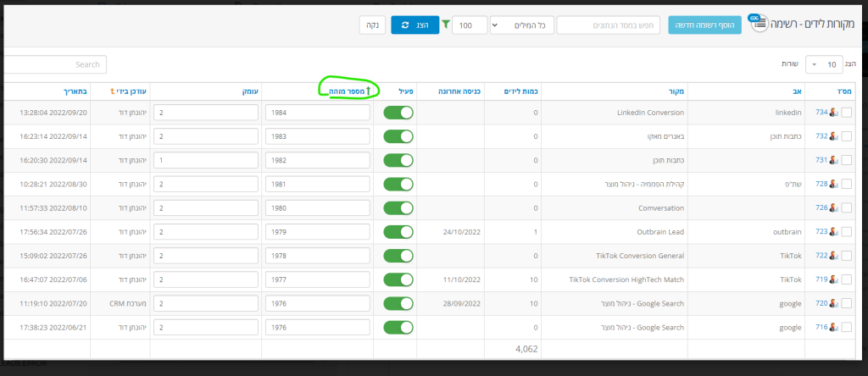Toggle the active switch for Linkedin Conversion
868x376 pixels.
398,113
